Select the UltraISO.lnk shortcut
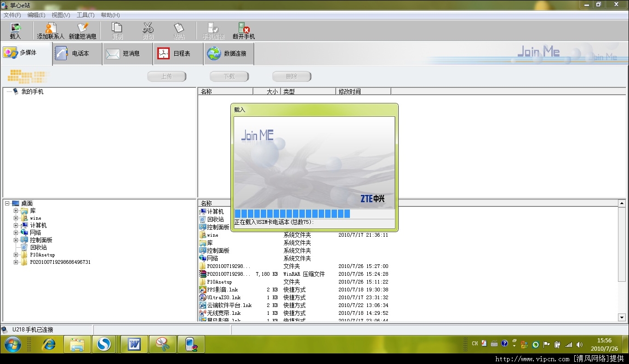The width and height of the screenshot is (629, 364). click(x=224, y=297)
